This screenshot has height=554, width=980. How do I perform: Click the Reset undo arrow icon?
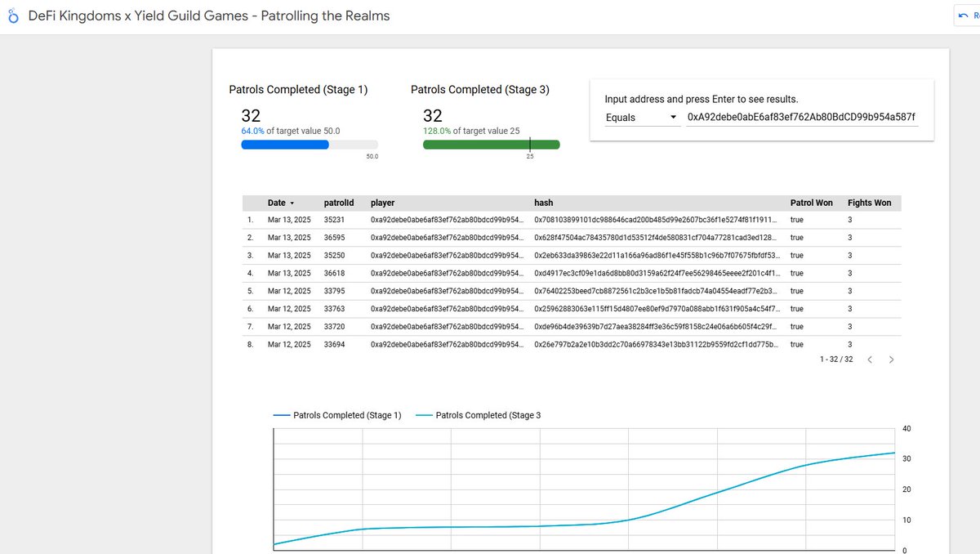coord(963,16)
